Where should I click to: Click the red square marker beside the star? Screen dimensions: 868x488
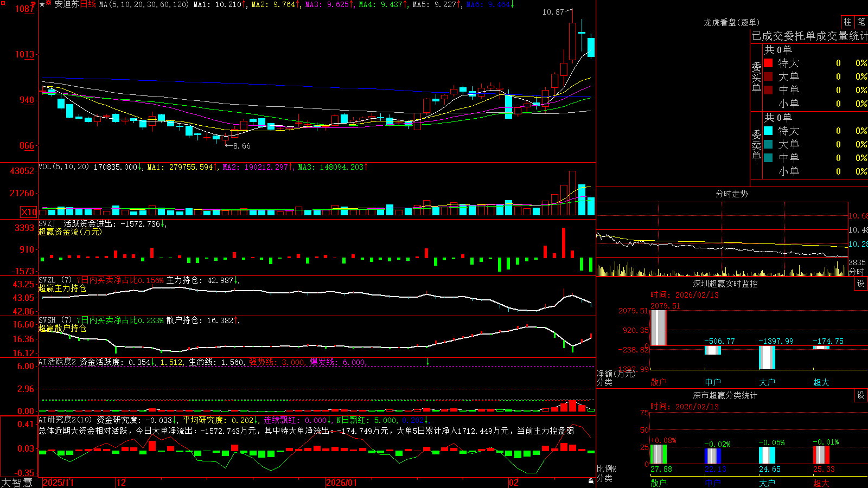tap(49, 4)
